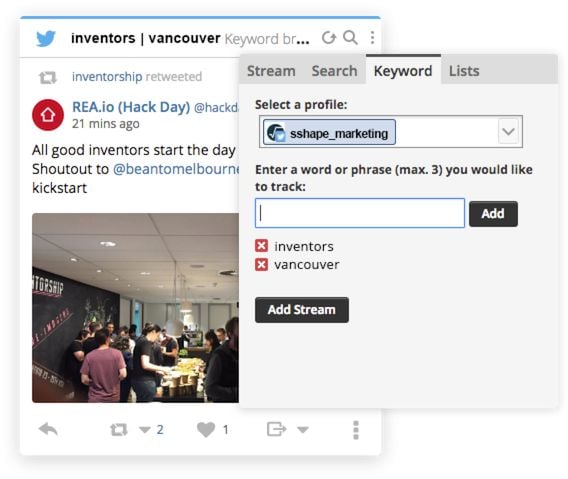568x479 pixels.
Task: Remove the inventors keyword
Action: (x=261, y=246)
